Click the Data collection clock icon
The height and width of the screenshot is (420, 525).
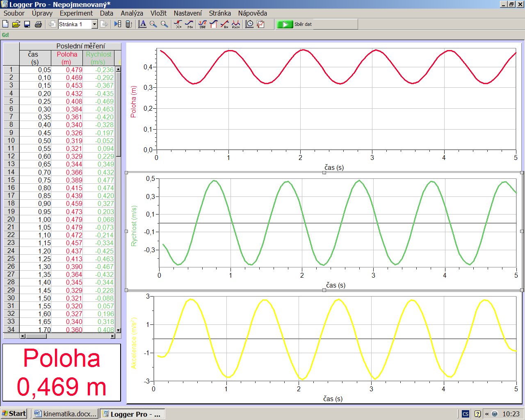[x=249, y=24]
